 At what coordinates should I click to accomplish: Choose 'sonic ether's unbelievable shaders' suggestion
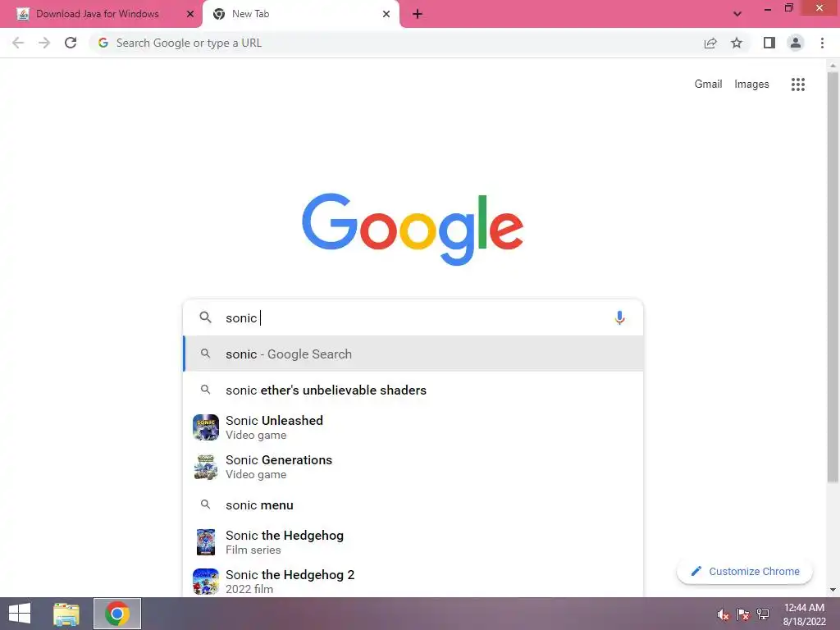click(413, 390)
